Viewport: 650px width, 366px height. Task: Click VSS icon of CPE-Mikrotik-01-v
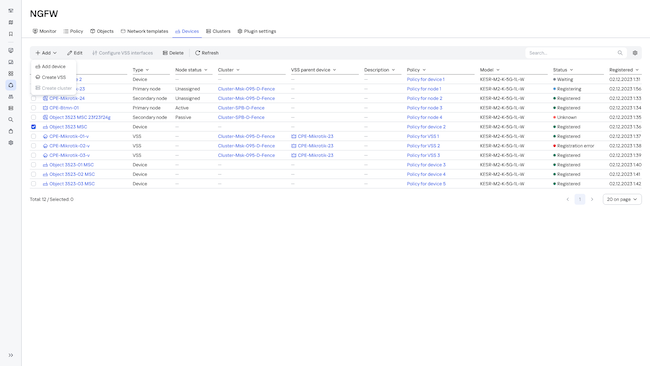[x=45, y=136]
